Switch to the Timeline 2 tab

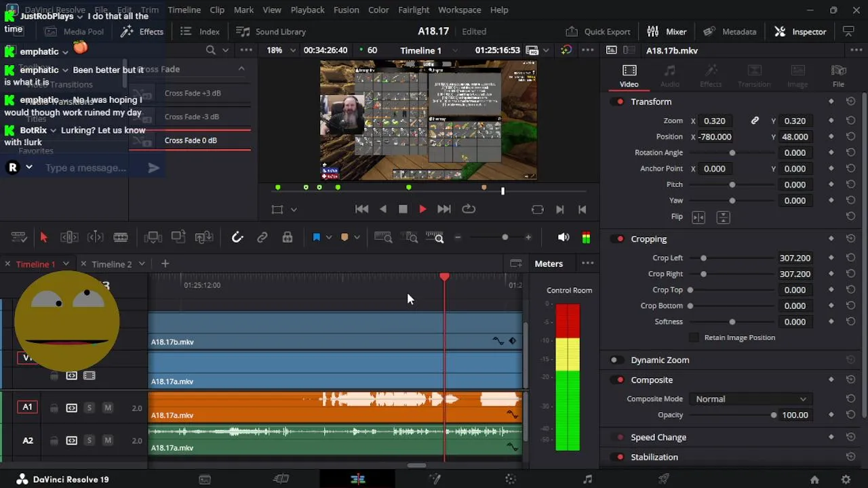coord(111,264)
